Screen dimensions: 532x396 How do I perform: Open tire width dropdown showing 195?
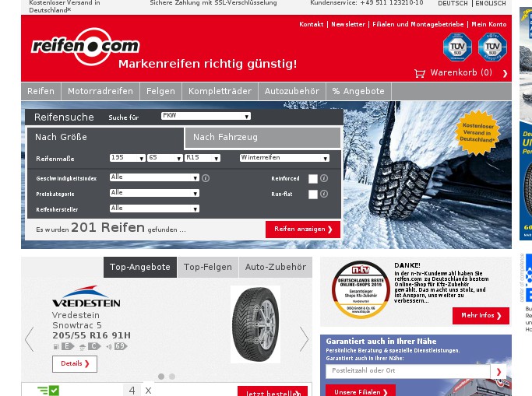pyautogui.click(x=127, y=158)
